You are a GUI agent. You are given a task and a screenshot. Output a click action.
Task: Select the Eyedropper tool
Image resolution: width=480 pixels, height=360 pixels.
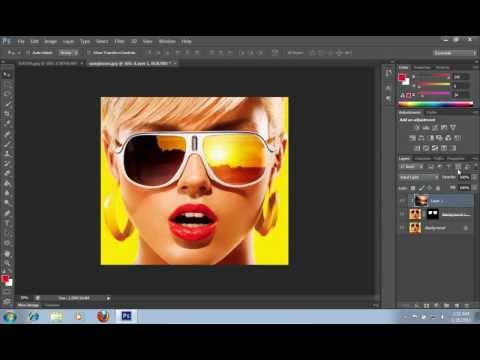(7, 124)
